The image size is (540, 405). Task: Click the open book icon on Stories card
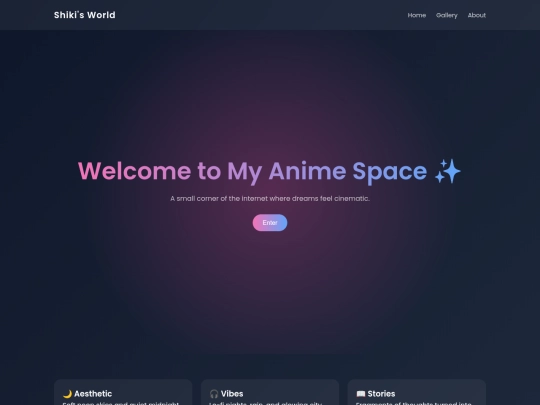point(361,394)
